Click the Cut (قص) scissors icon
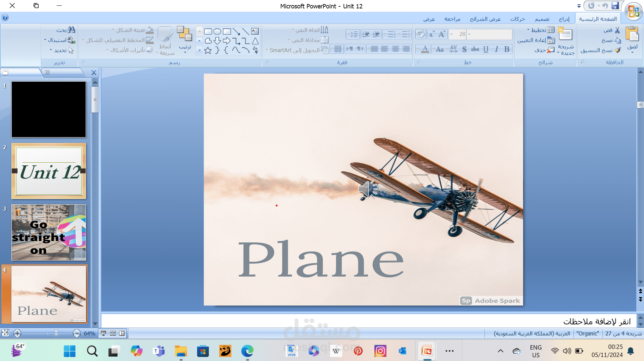This screenshot has height=361, width=644. (617, 30)
